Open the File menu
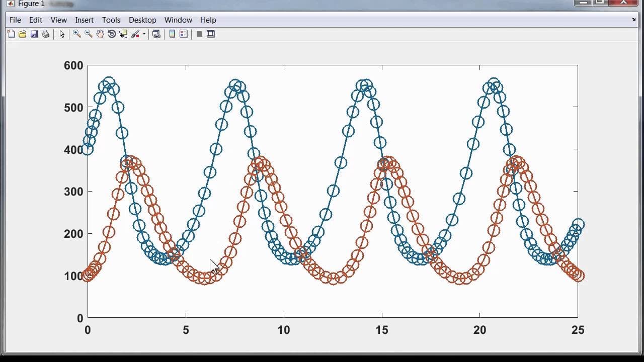644x362 pixels. [x=15, y=20]
